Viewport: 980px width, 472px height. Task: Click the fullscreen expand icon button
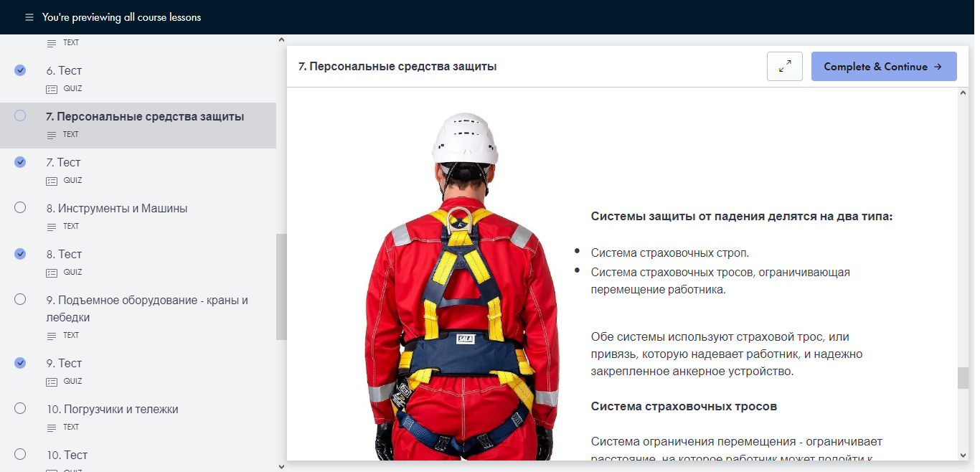tap(785, 66)
